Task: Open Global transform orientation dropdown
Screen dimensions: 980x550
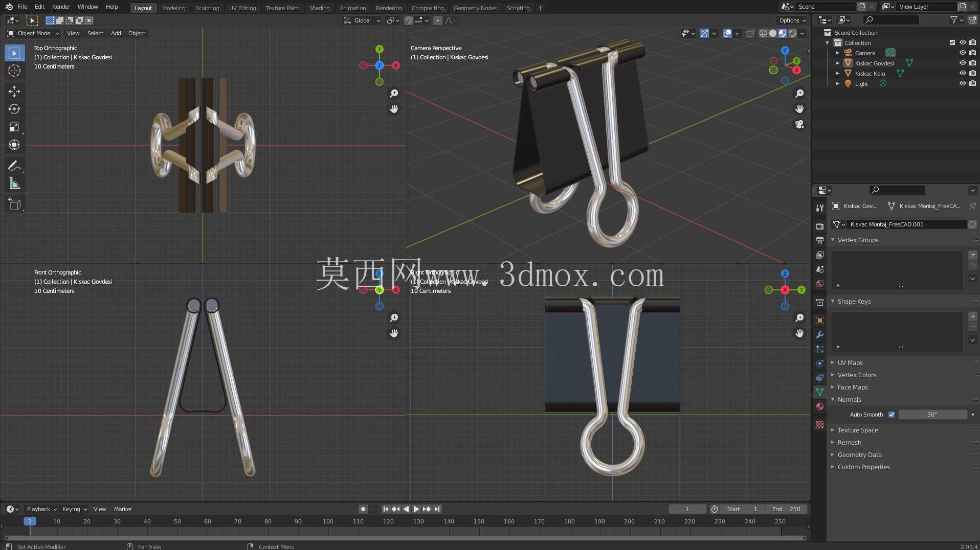Action: pyautogui.click(x=362, y=20)
